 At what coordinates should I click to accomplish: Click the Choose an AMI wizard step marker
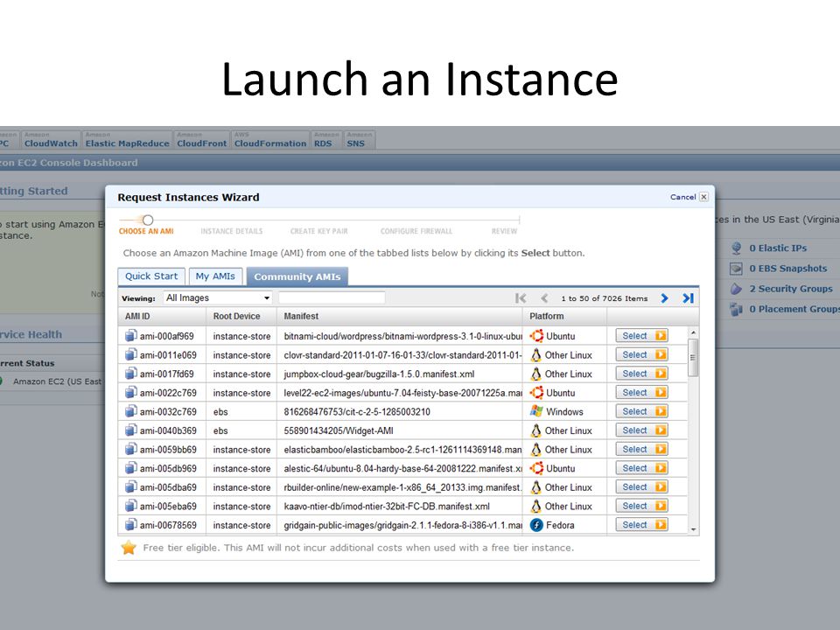click(x=148, y=220)
